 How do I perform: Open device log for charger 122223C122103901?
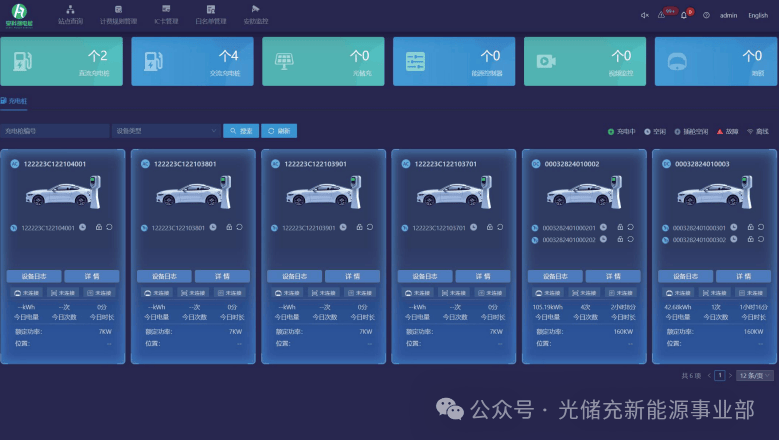295,276
